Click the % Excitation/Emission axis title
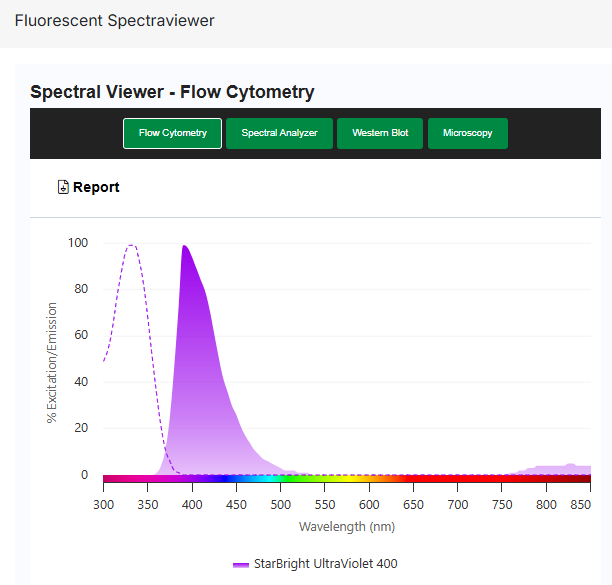This screenshot has height=585, width=612. (52, 363)
